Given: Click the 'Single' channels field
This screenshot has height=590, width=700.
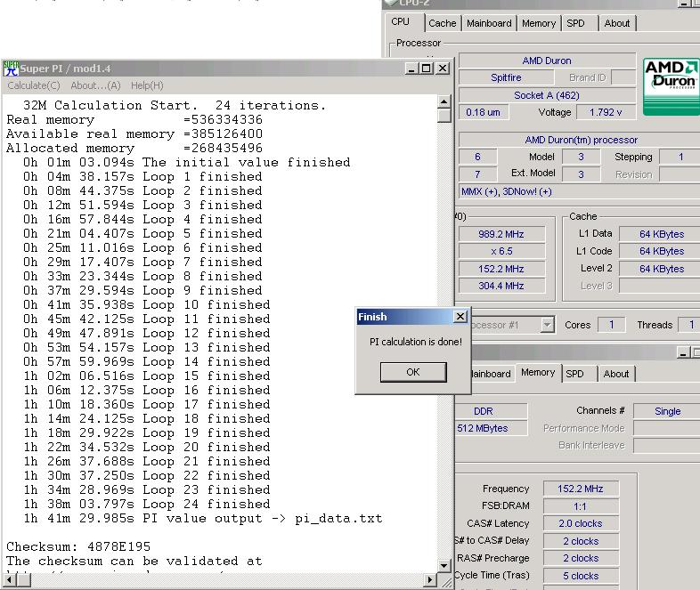Looking at the screenshot, I should [x=667, y=411].
